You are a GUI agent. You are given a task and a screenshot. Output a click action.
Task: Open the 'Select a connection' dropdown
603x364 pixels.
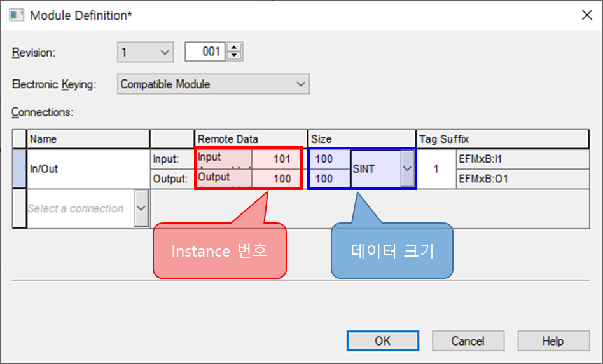tap(141, 208)
